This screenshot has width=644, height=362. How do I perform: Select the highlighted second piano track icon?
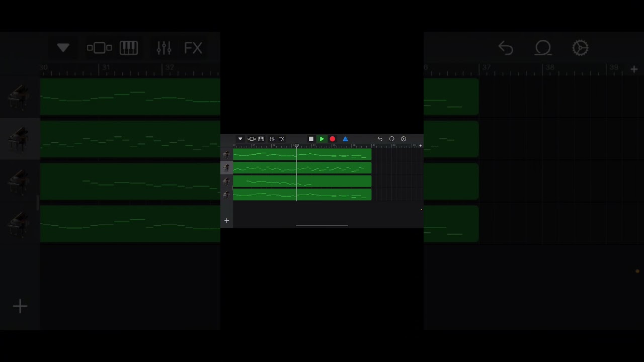point(226,167)
